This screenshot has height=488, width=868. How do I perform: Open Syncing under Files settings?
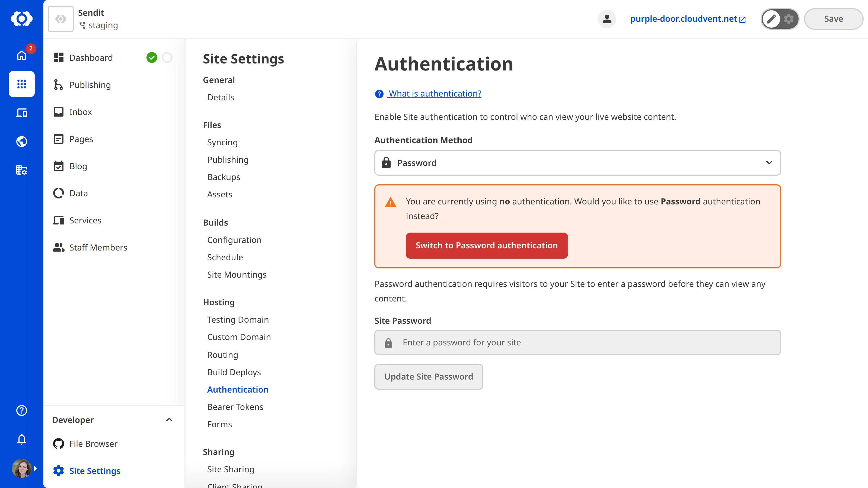click(222, 142)
